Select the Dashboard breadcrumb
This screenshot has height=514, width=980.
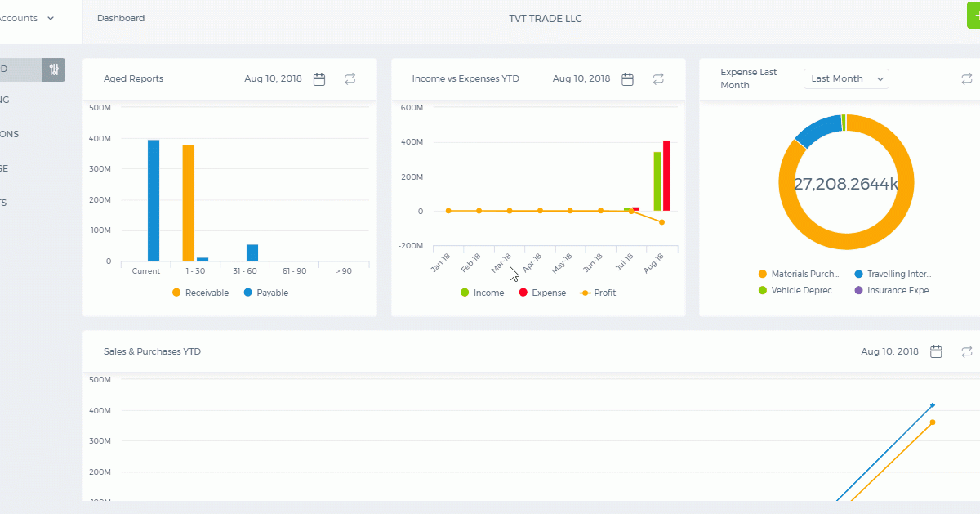(x=121, y=18)
